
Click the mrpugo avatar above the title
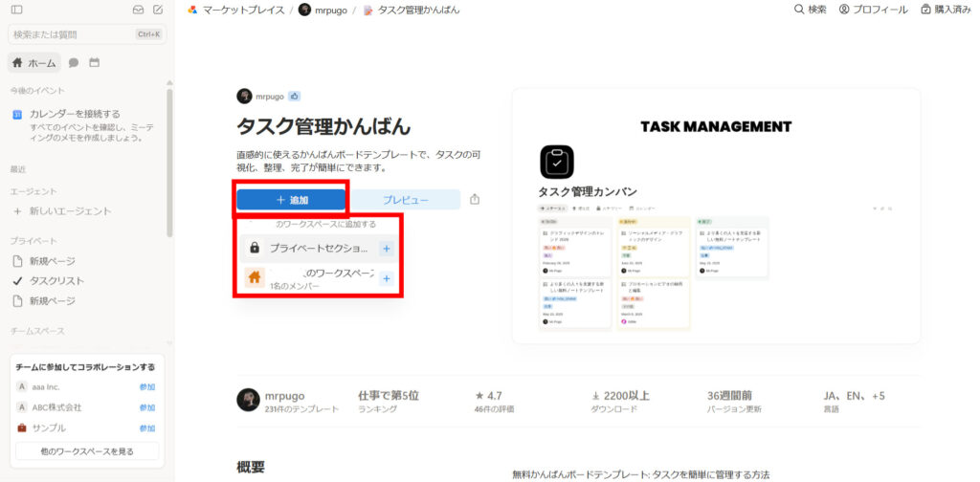click(244, 97)
